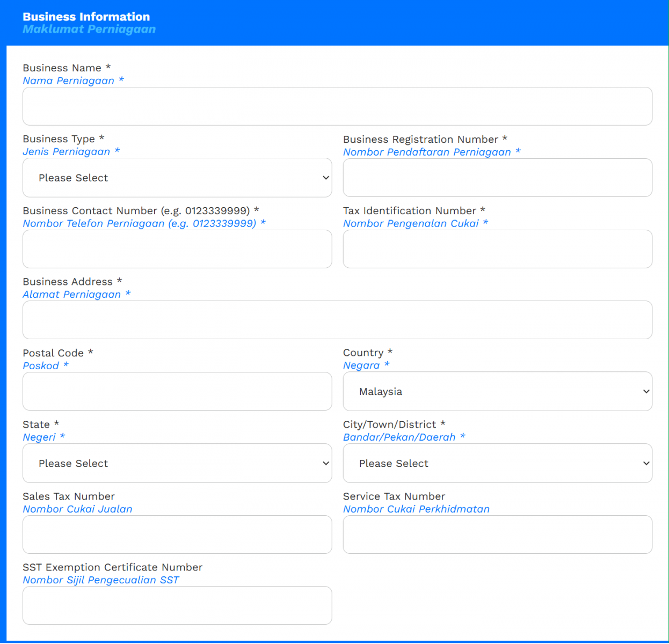
Task: Click the "Nombor Sijil Pengecualian SST" label
Action: [101, 580]
